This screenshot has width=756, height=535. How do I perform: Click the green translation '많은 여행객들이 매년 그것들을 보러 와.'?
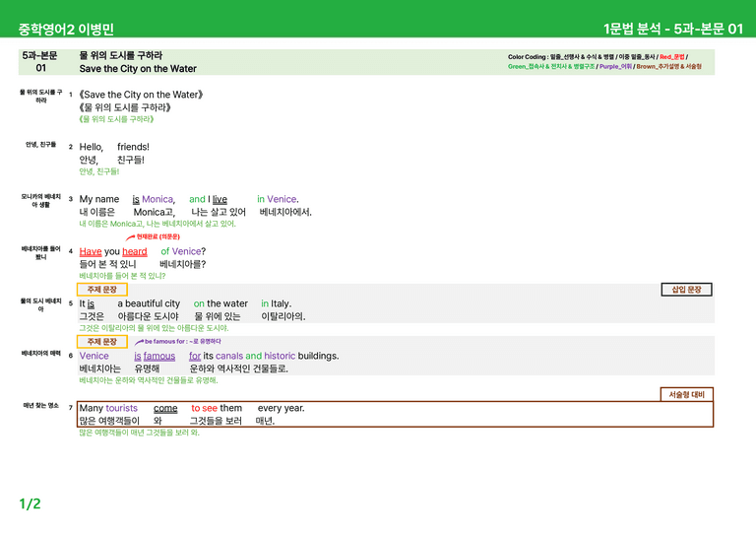pos(140,433)
